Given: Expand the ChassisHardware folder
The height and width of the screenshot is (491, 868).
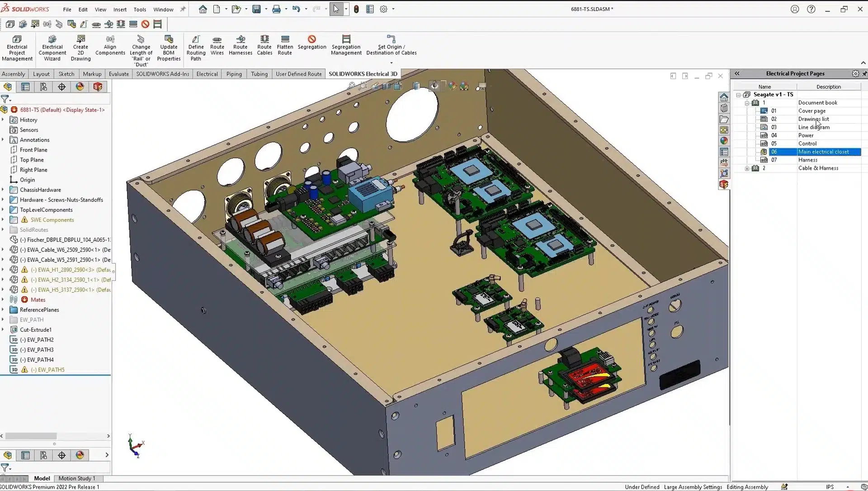Looking at the screenshot, I should pos(3,190).
